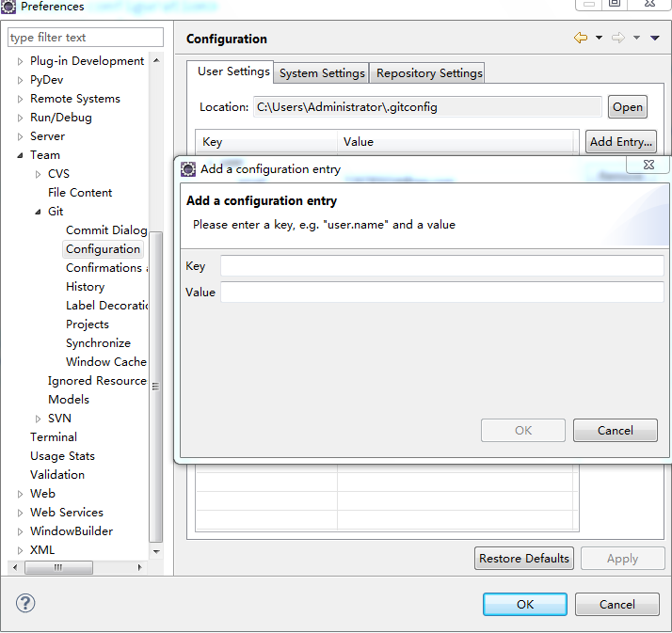Click Cancel in the configuration entry dialog
The width and height of the screenshot is (672, 633).
(615, 431)
